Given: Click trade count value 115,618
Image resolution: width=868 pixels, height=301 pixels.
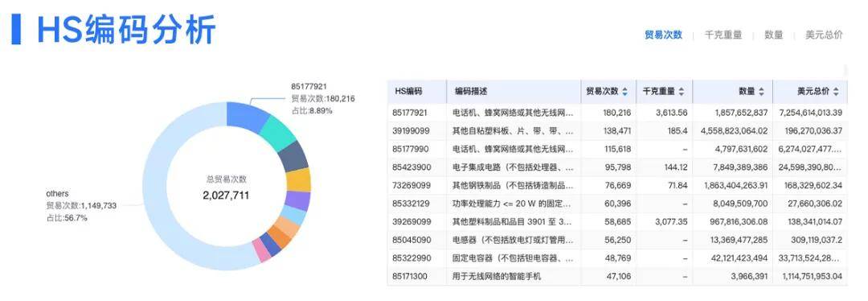Looking at the screenshot, I should point(616,149).
